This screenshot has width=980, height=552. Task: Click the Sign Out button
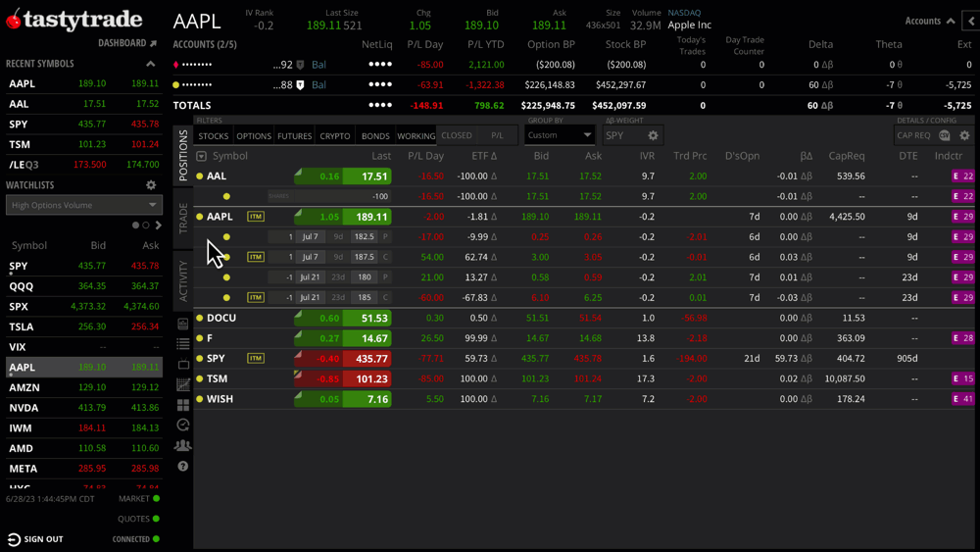tap(35, 539)
